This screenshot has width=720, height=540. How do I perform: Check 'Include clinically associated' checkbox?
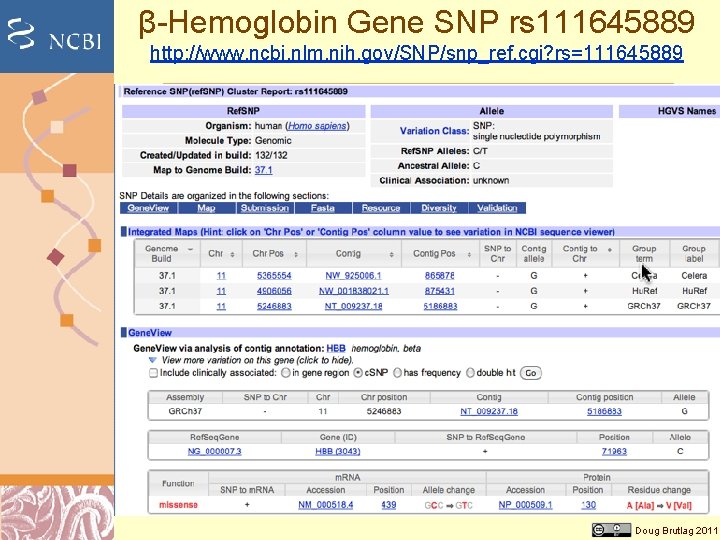(153, 373)
